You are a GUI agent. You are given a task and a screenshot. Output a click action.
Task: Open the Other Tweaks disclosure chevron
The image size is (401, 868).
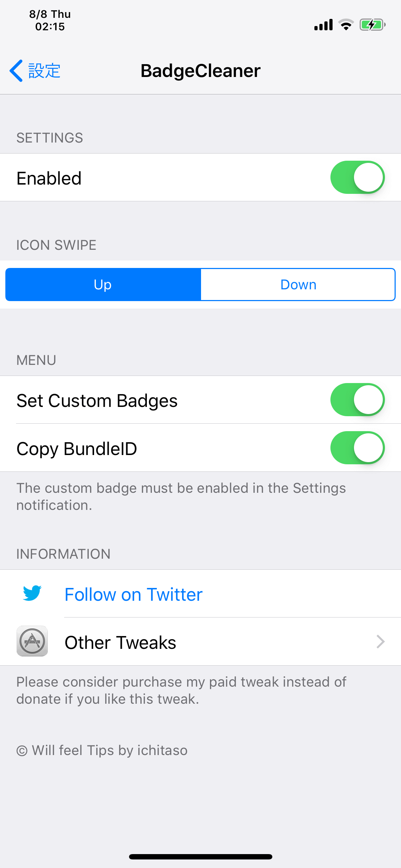[x=381, y=641]
